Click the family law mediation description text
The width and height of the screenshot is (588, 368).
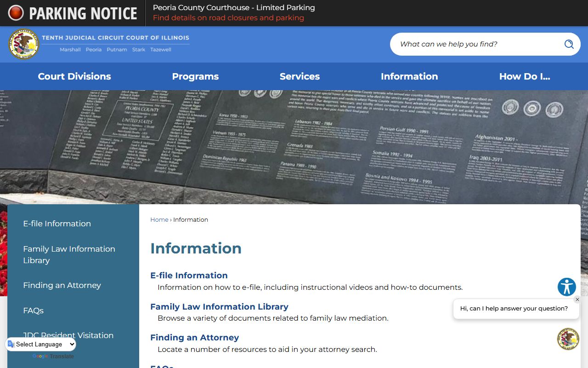[273, 318]
